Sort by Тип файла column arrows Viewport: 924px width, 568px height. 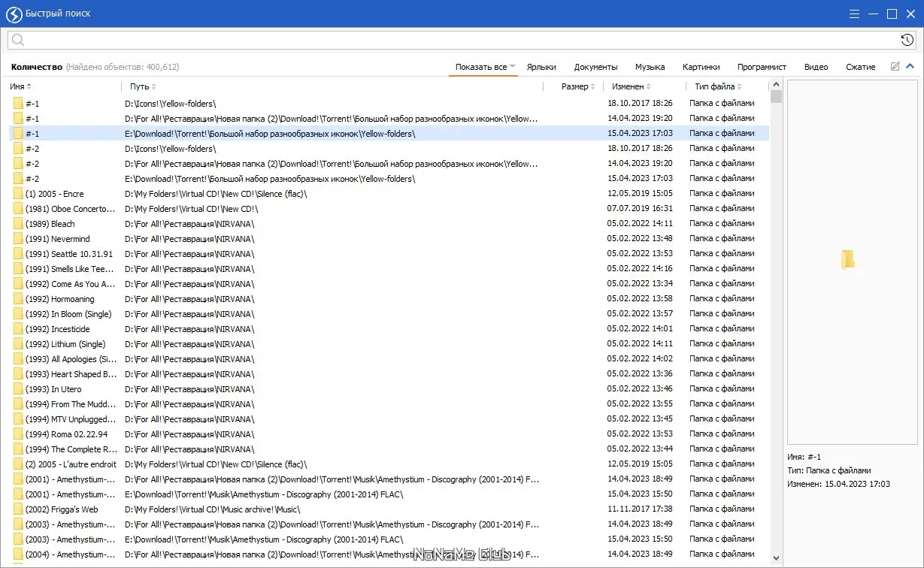click(x=739, y=87)
